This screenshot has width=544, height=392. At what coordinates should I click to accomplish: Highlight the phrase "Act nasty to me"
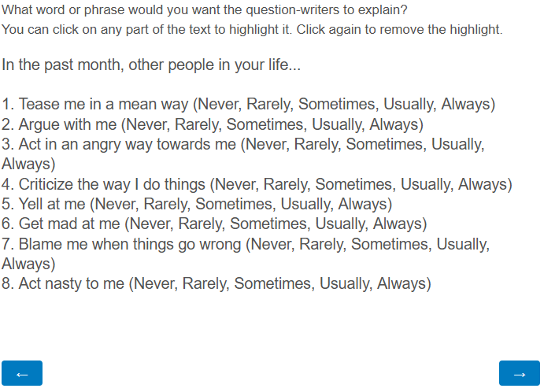pos(71,283)
